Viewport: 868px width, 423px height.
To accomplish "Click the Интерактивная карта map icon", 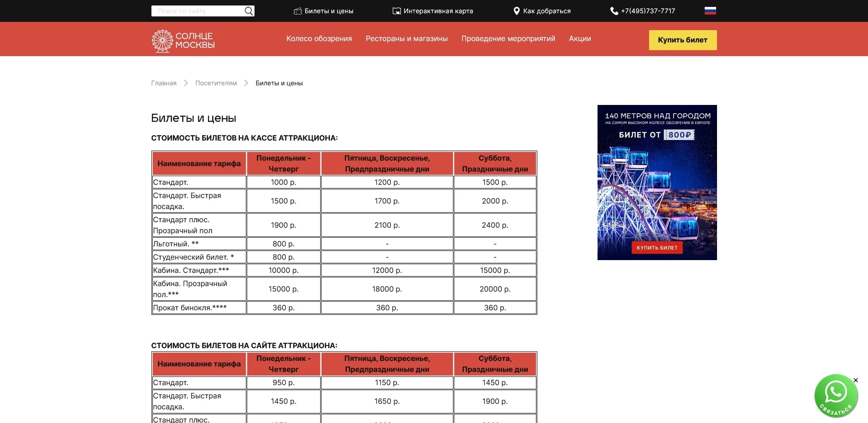I will (397, 11).
